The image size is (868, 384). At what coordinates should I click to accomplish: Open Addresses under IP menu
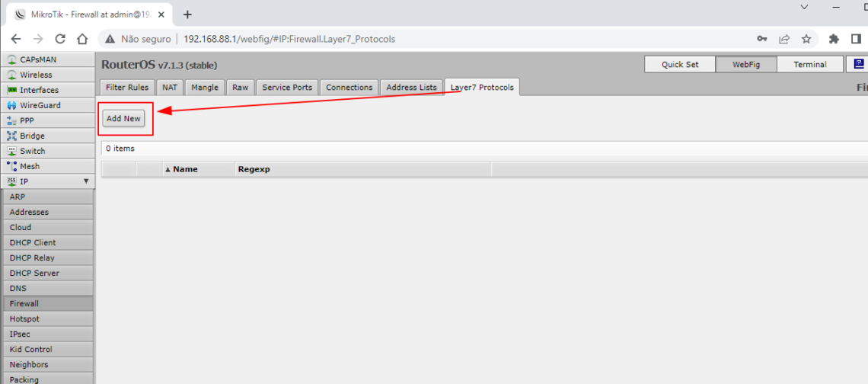[x=48, y=212]
